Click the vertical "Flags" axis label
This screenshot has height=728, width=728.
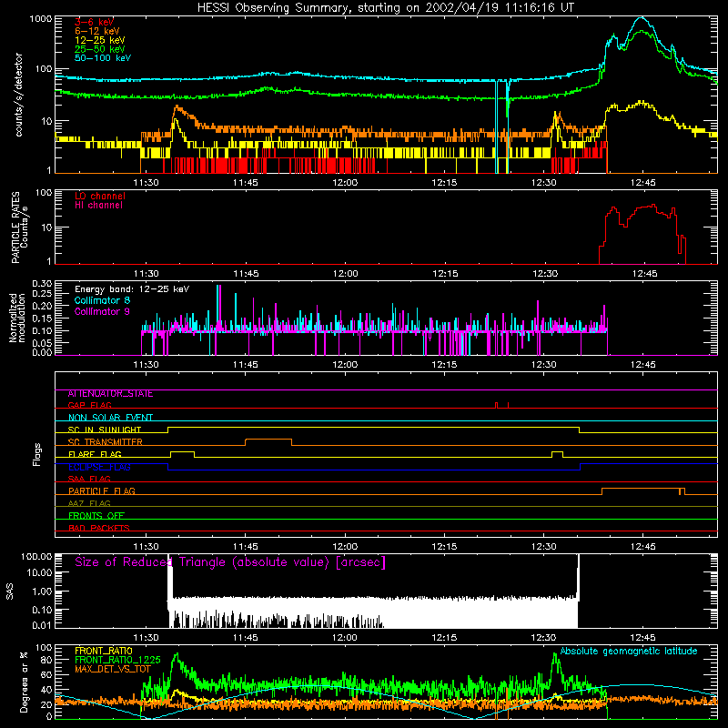[x=37, y=454]
